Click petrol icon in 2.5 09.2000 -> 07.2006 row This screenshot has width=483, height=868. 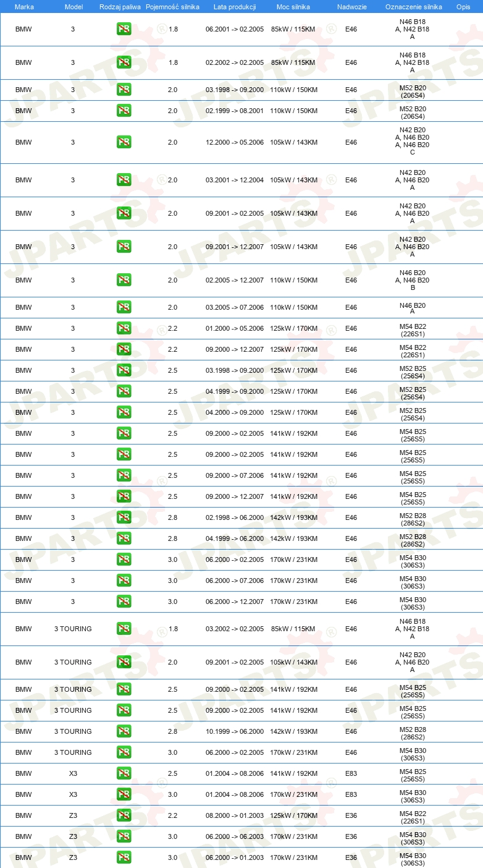124,475
